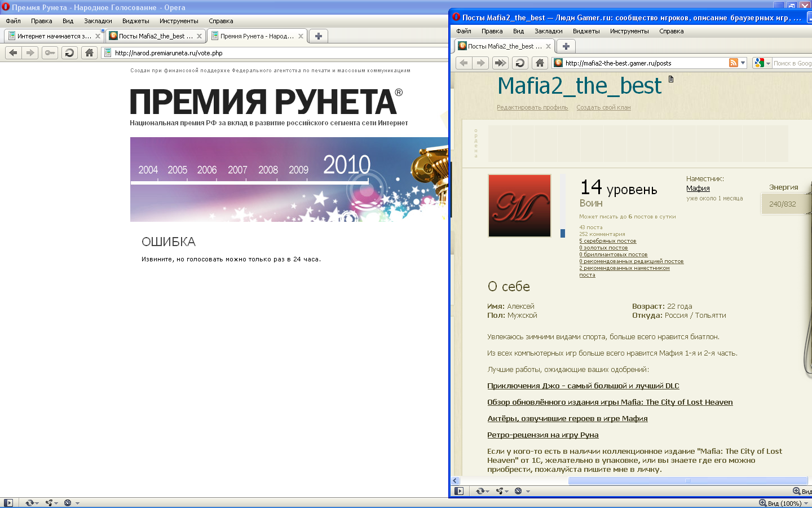Click the 240/832 energy indicator
812x508 pixels.
click(783, 204)
